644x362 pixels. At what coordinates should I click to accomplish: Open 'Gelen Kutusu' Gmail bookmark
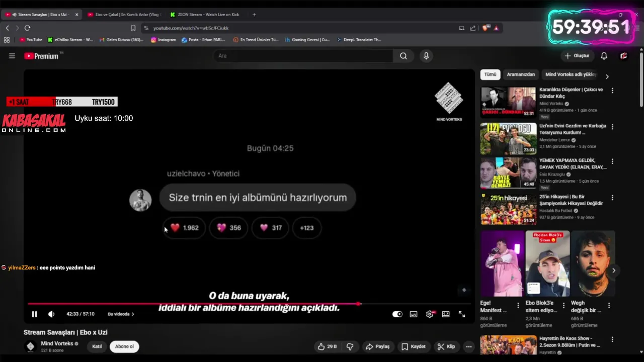click(x=121, y=40)
